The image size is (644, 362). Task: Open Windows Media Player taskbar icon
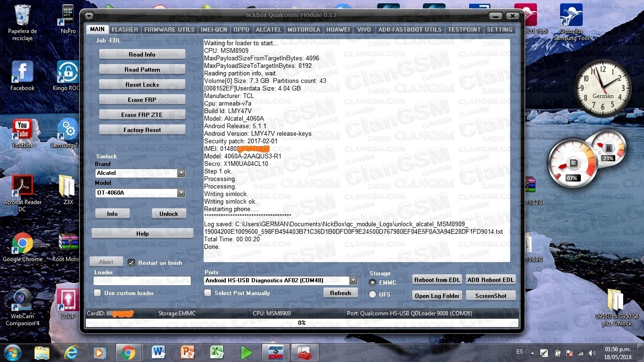(x=99, y=353)
